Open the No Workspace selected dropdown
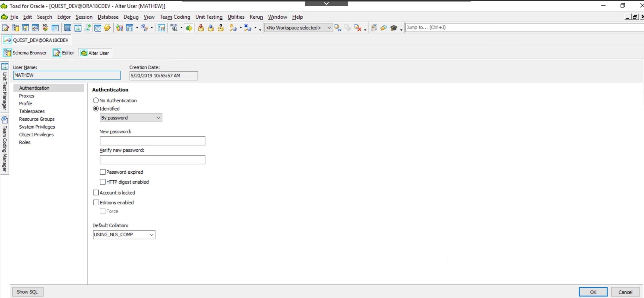 (x=298, y=28)
